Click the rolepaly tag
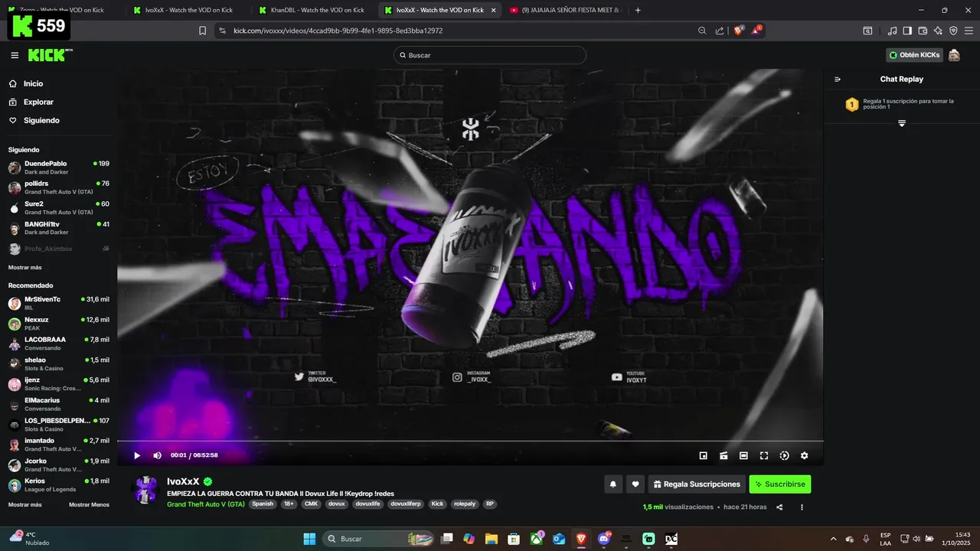 (464, 504)
